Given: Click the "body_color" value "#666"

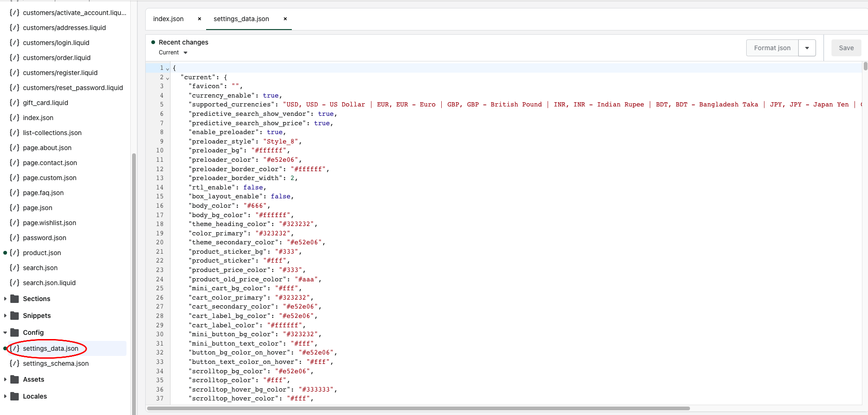Looking at the screenshot, I should coord(255,206).
